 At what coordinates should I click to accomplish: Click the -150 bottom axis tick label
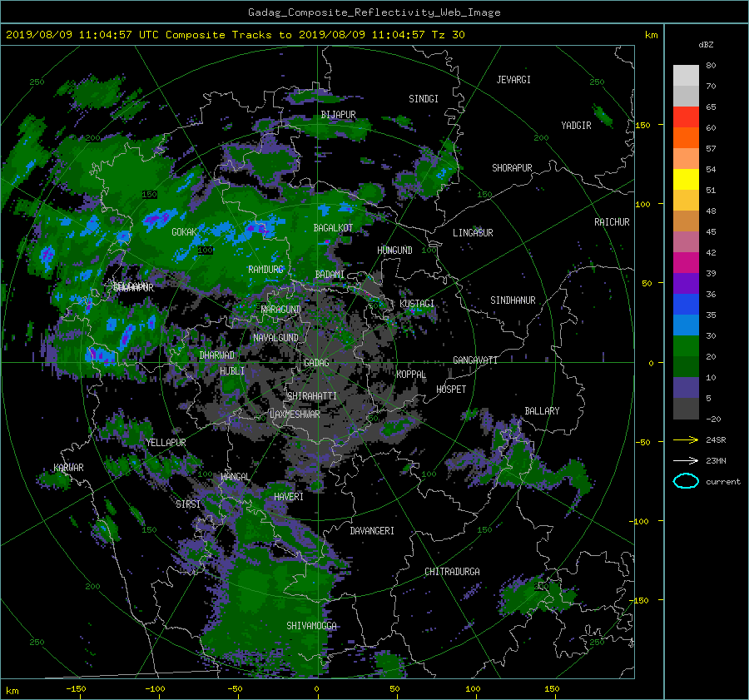point(76,689)
